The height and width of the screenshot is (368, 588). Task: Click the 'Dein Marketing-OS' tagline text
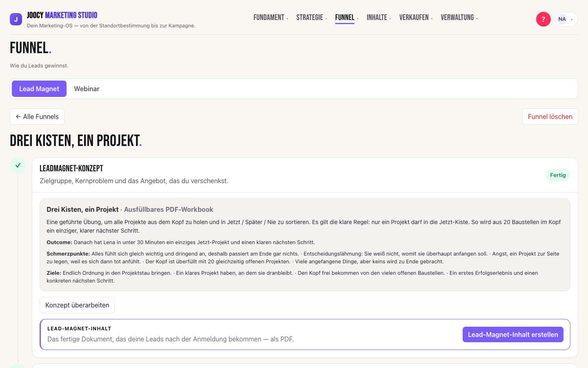[111, 26]
